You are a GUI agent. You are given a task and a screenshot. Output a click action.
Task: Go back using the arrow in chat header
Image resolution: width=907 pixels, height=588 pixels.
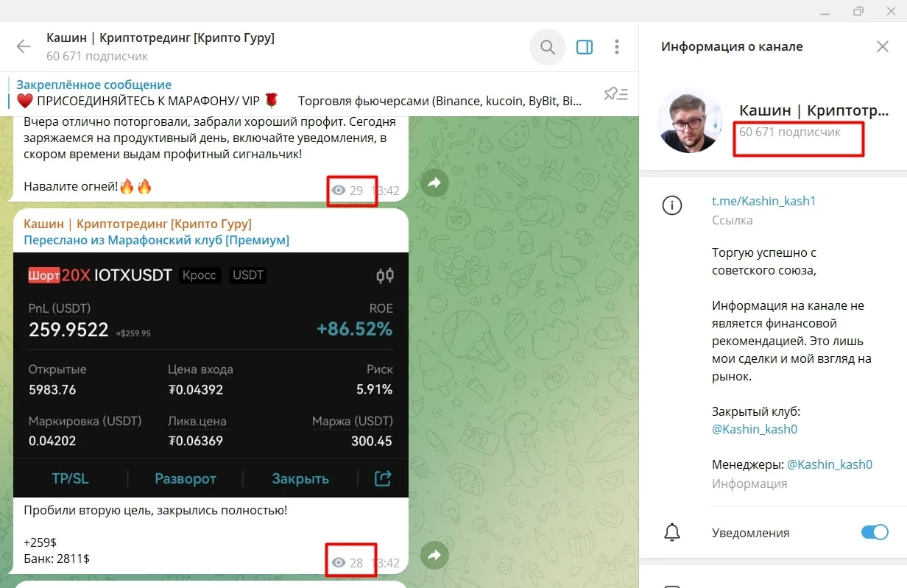click(24, 47)
